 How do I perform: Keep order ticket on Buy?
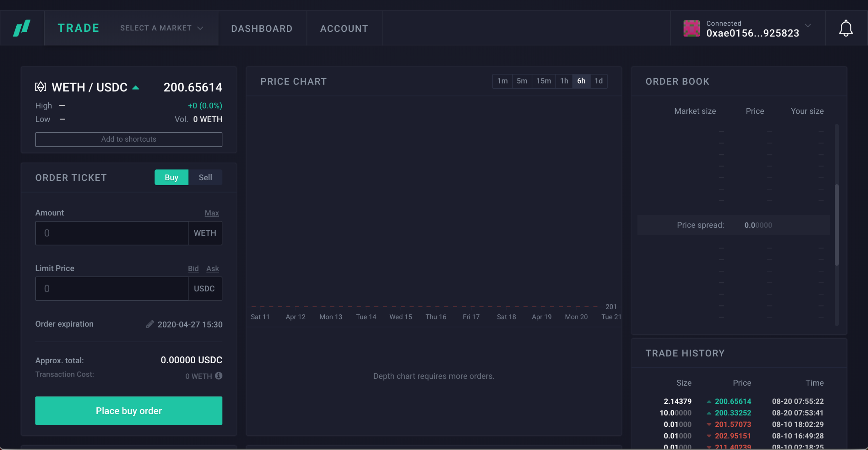coord(171,177)
